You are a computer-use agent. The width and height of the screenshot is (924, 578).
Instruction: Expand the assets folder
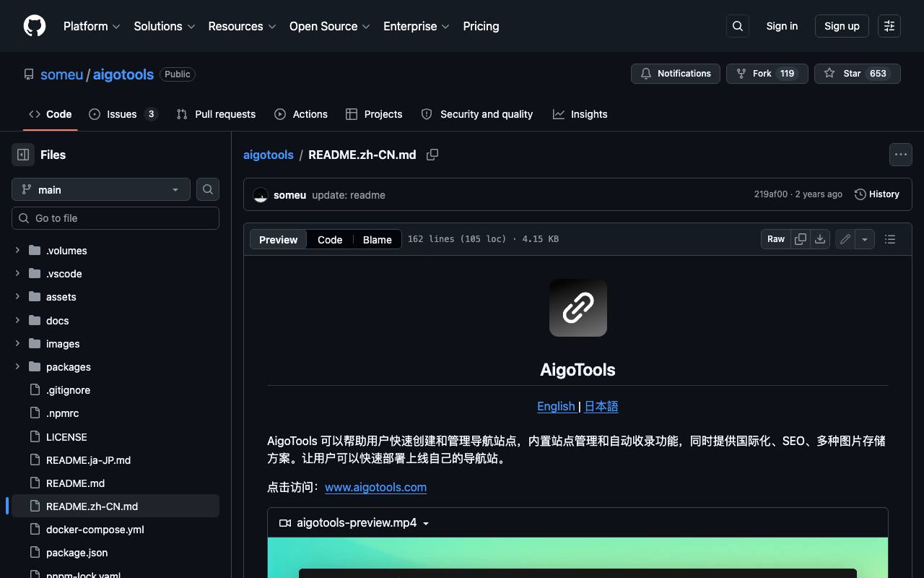[x=17, y=297]
